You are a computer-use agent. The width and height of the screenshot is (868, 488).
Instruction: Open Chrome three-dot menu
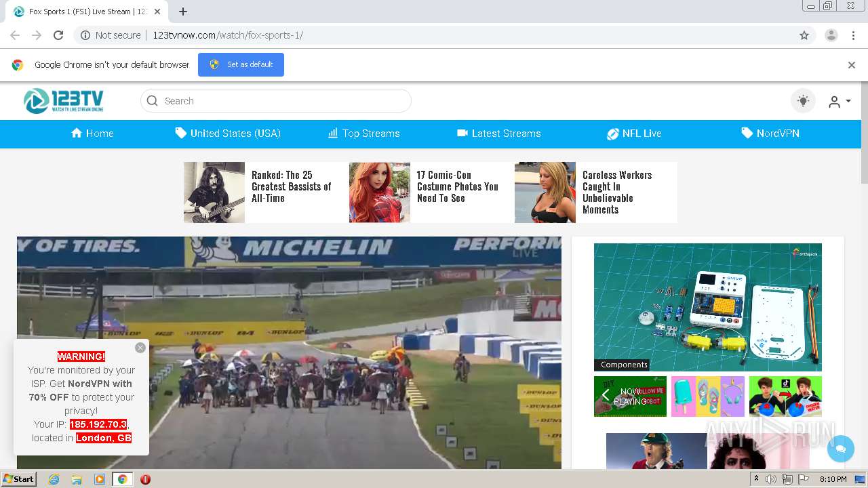coord(853,35)
